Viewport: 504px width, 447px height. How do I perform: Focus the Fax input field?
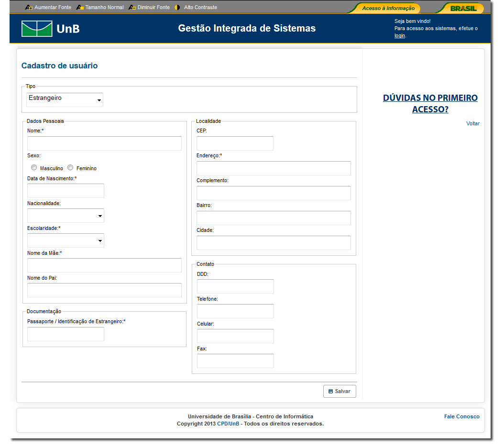235,361
